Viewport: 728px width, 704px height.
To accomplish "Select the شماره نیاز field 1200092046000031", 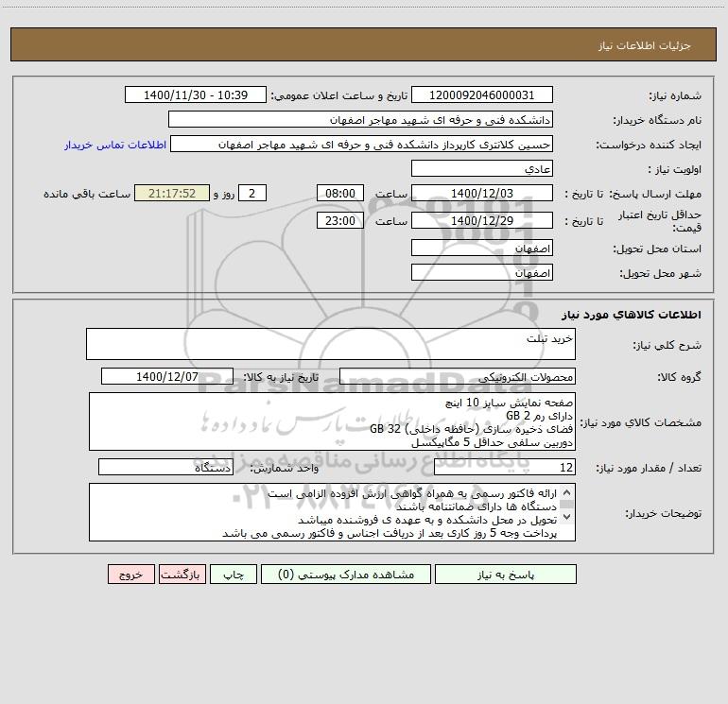I will (x=482, y=95).
